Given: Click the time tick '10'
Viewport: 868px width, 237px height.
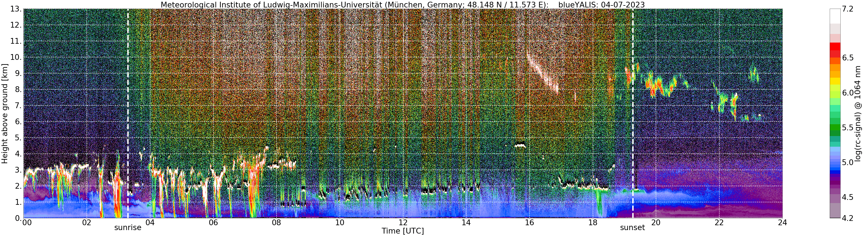Looking at the screenshot, I should click(x=340, y=223).
